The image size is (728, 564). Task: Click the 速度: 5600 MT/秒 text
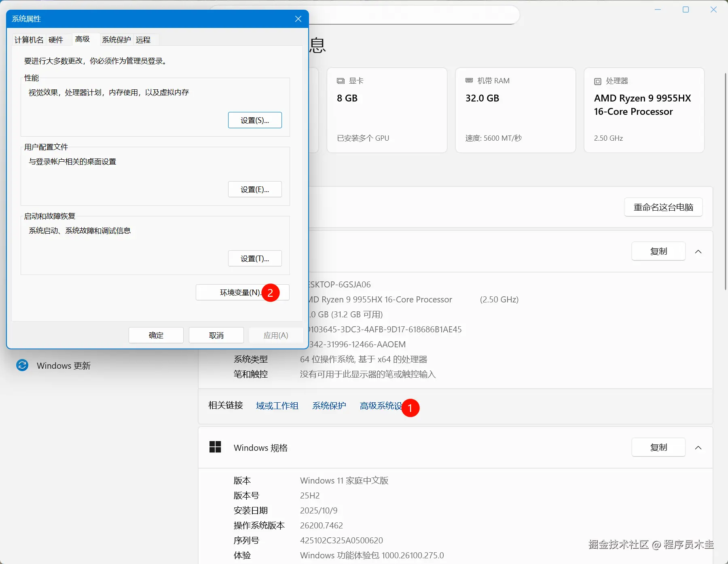[x=493, y=138]
